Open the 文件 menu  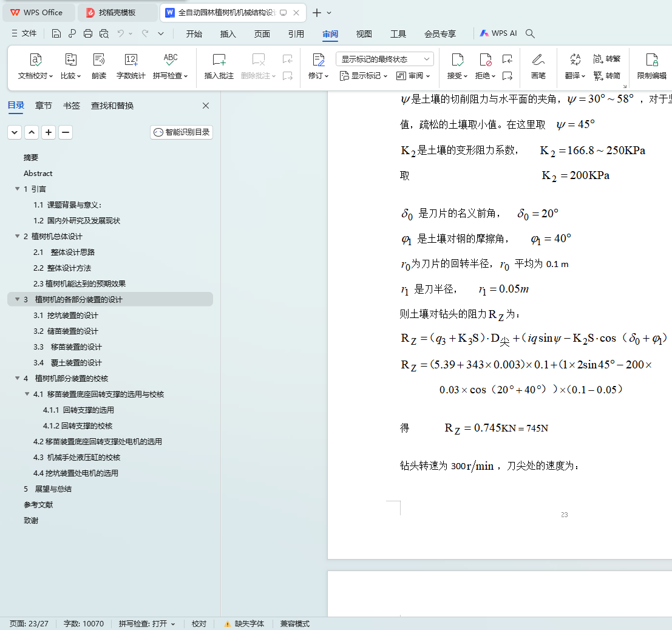24,33
